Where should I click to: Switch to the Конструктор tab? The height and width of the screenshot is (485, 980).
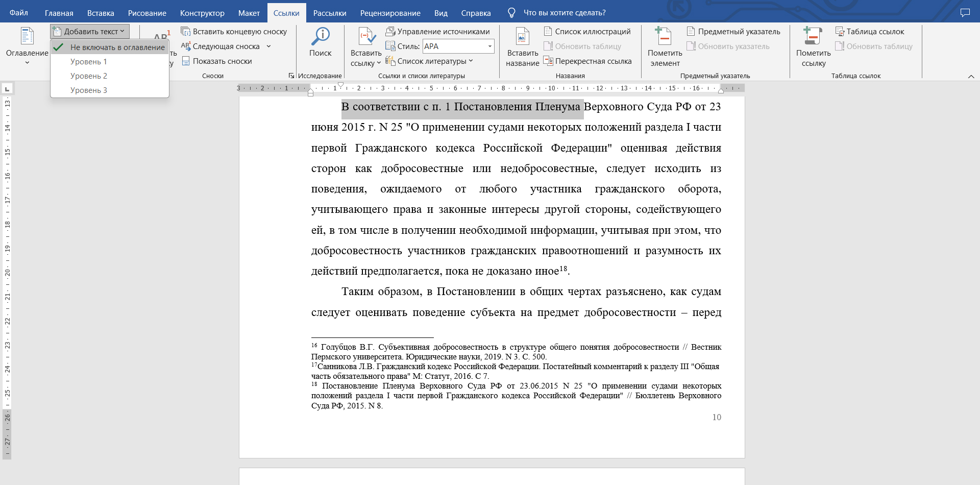202,13
